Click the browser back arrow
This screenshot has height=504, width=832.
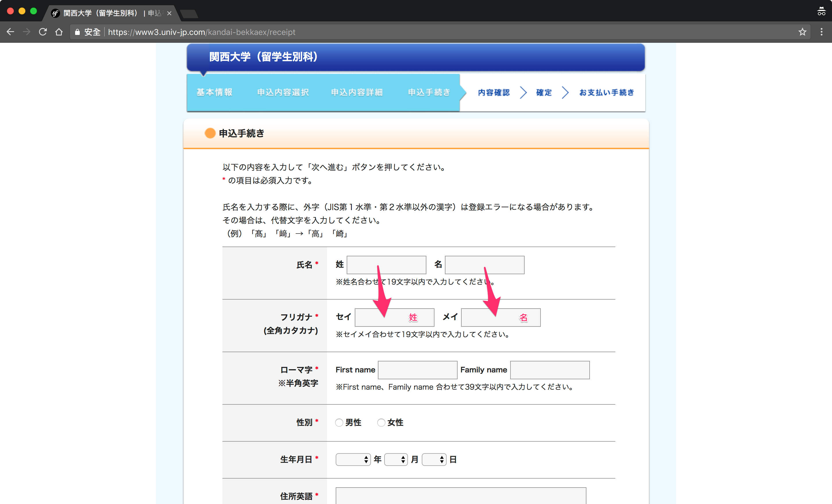[x=10, y=32]
